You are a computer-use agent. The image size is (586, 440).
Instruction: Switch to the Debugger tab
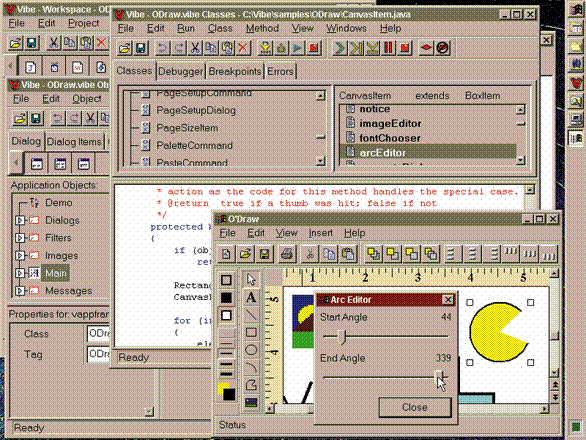181,71
